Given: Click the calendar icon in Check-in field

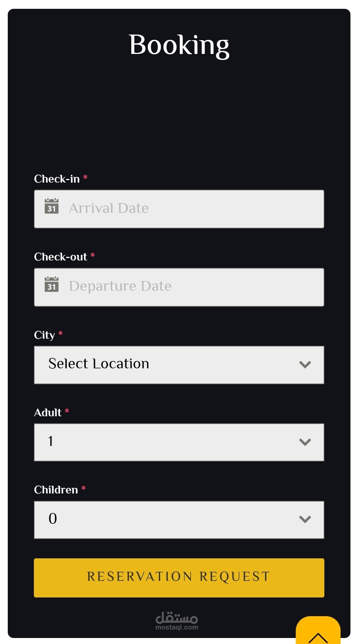Looking at the screenshot, I should (x=52, y=206).
